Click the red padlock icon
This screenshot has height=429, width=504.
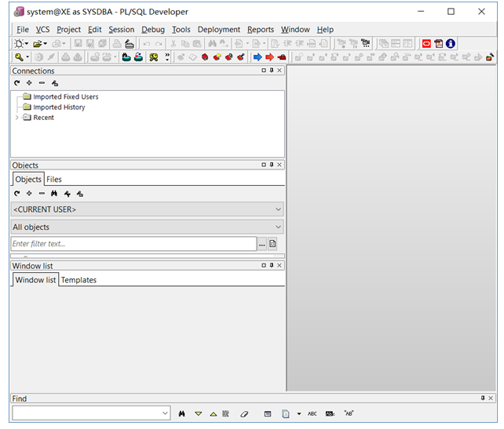coord(282,57)
